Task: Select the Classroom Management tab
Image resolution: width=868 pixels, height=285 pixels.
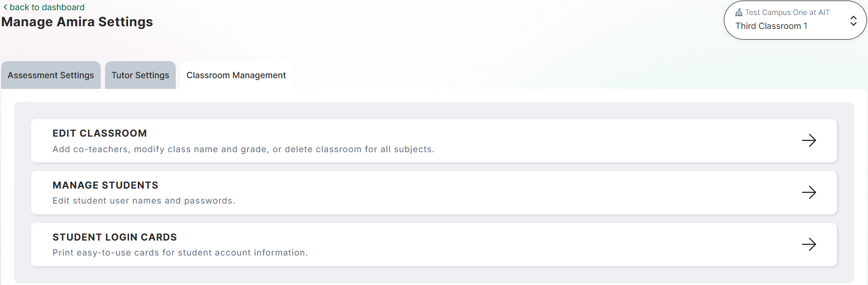Action: click(236, 76)
